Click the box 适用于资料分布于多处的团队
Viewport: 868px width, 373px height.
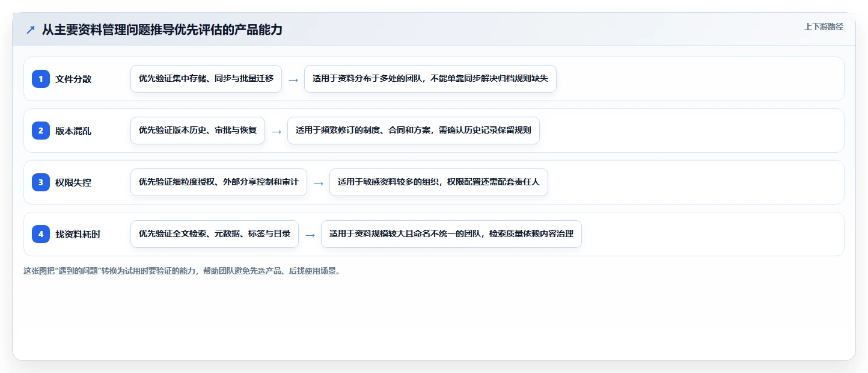coord(430,79)
